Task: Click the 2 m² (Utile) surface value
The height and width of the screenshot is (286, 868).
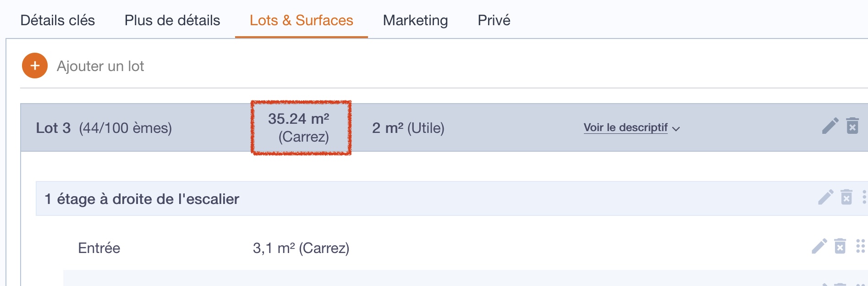Action: click(x=408, y=128)
